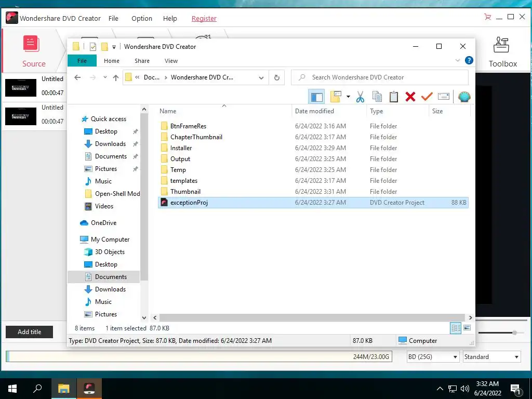Image resolution: width=532 pixels, height=399 pixels.
Task: Delete selection with the red X icon
Action: point(410,97)
